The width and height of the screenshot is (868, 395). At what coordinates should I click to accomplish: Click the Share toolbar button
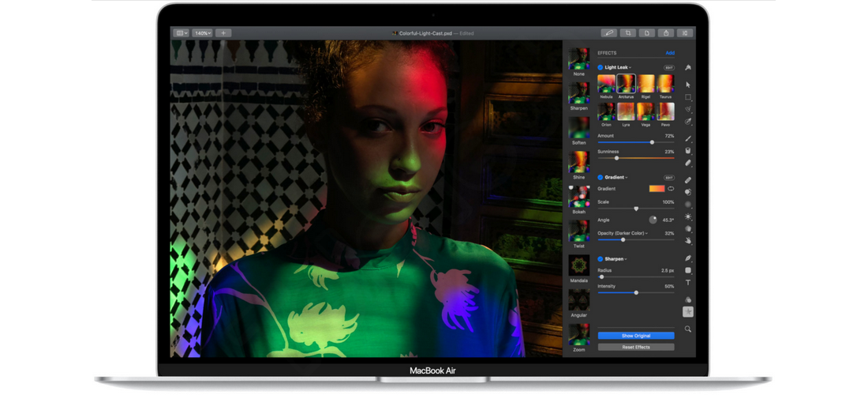pos(666,33)
